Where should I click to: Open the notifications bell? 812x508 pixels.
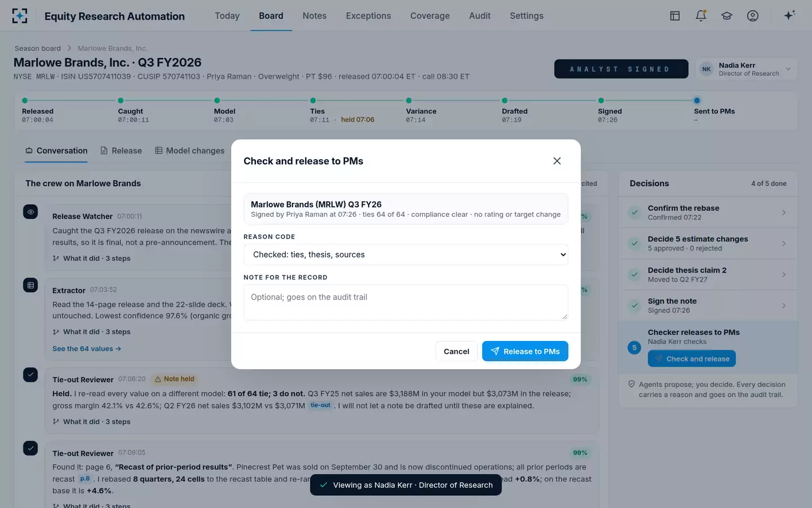pyautogui.click(x=701, y=16)
